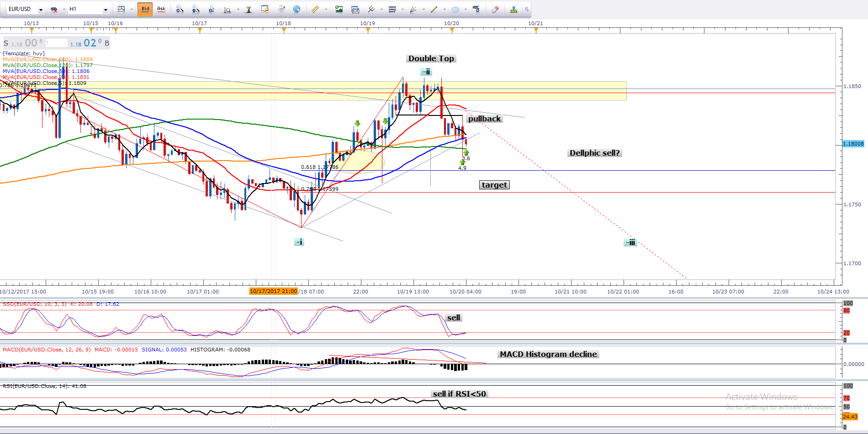The width and height of the screenshot is (868, 434).
Task: Click the zoom in magnifier icon
Action: click(180, 9)
